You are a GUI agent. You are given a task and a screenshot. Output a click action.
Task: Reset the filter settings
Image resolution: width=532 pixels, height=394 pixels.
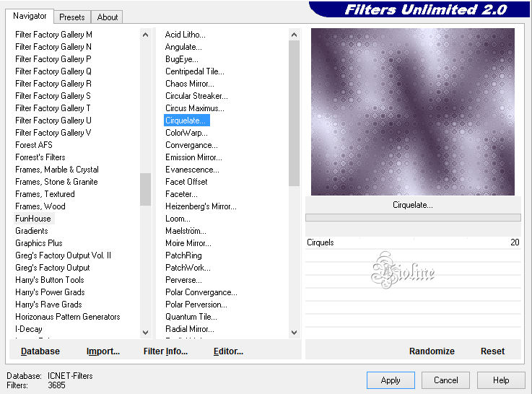(x=492, y=351)
